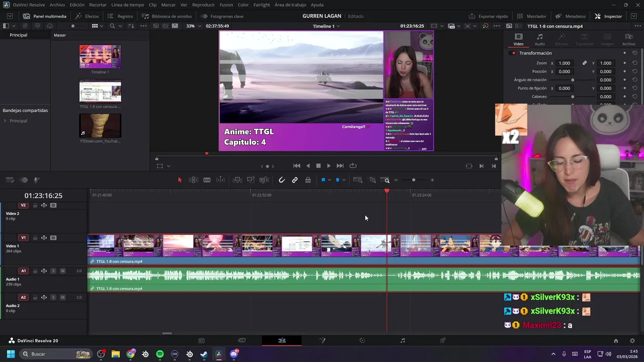The height and width of the screenshot is (362, 644).
Task: Activate the Trim edit mode tool
Action: point(193,180)
